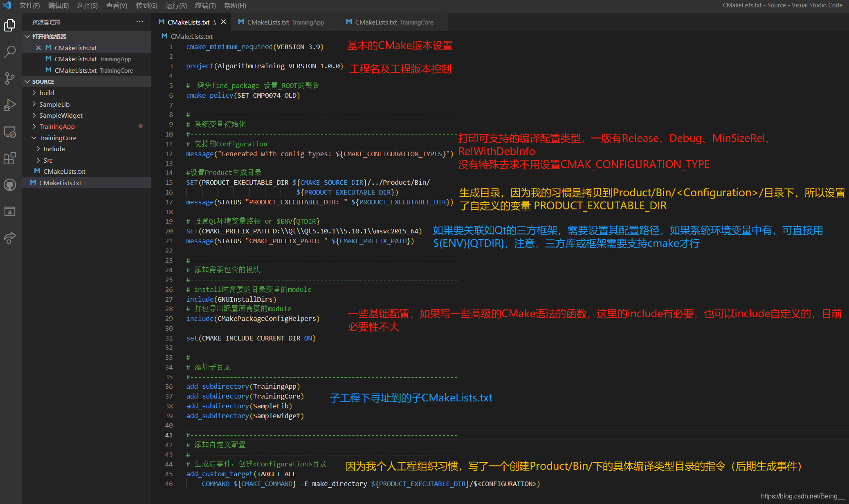Open CMakeLists.txt TrainingApp in open editors
Screen dimensions: 849x504
[87, 59]
